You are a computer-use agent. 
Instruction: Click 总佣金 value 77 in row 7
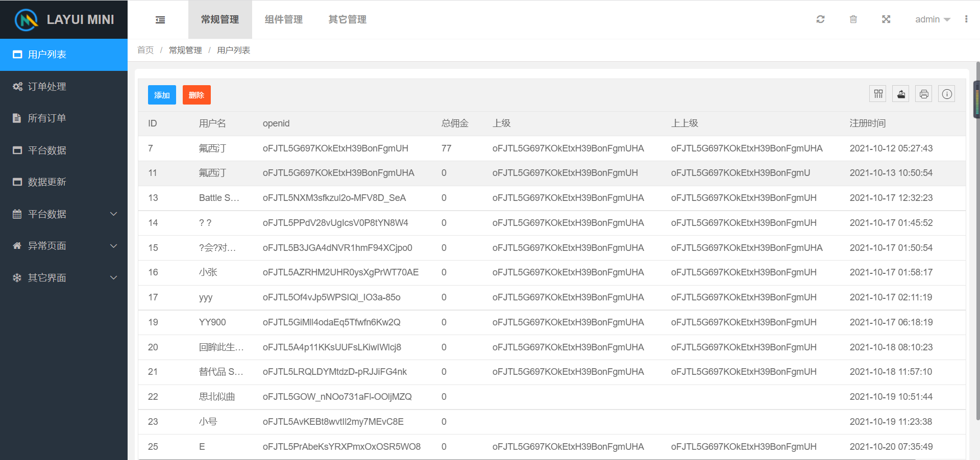point(446,148)
